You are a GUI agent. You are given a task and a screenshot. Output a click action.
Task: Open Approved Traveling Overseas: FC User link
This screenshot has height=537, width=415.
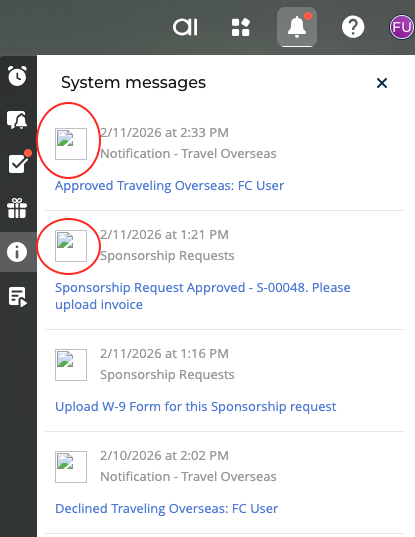point(169,186)
